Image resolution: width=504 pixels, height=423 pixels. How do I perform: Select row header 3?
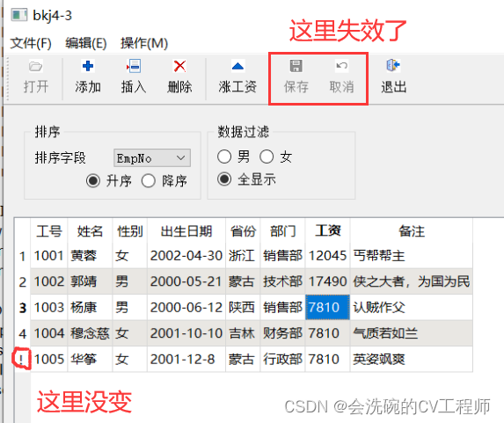[22, 308]
